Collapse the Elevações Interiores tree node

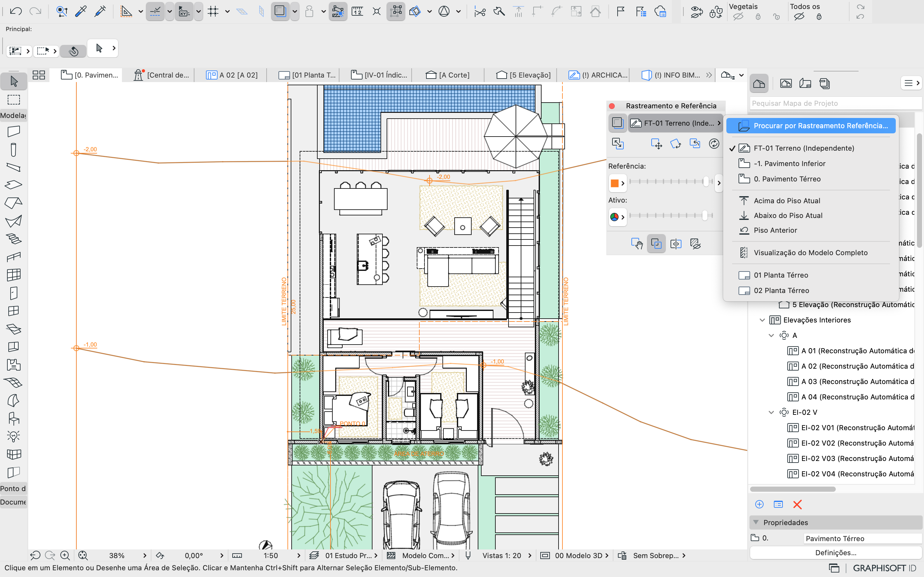(763, 320)
